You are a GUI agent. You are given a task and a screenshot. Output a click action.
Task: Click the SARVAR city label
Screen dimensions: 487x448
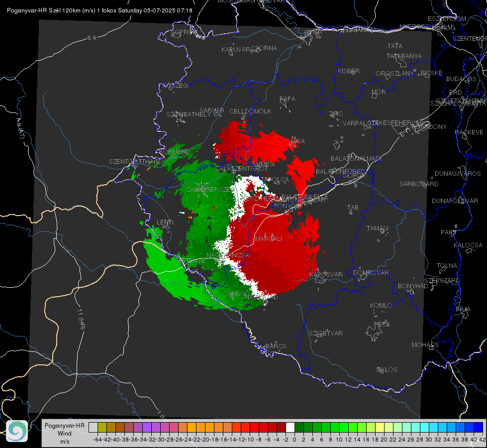(212, 111)
